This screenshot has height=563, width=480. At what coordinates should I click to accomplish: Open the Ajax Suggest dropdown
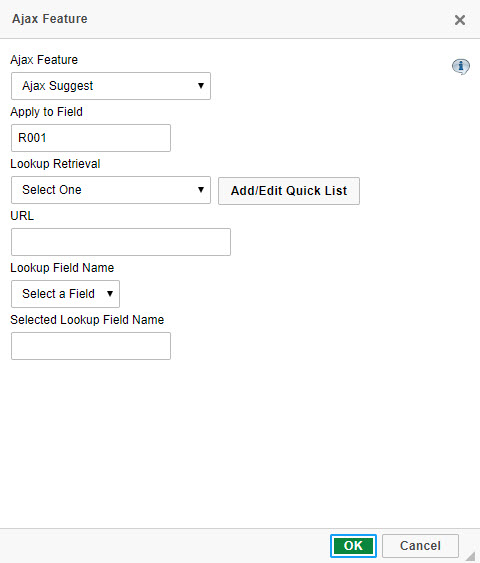[x=111, y=86]
